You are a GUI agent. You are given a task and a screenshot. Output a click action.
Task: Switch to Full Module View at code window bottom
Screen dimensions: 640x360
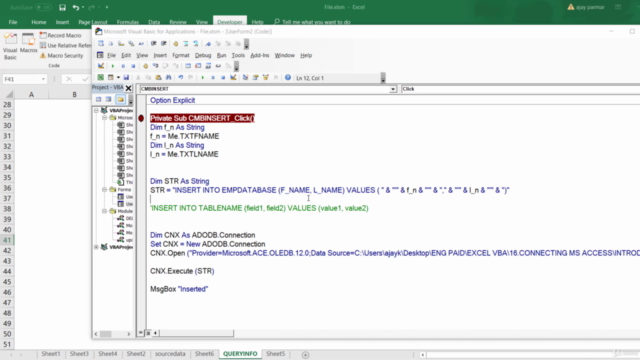[148, 333]
